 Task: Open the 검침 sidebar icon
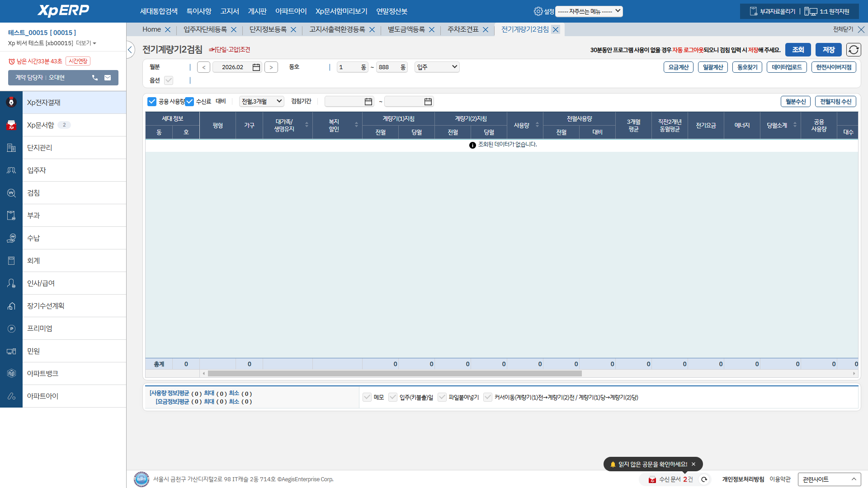[x=11, y=193]
